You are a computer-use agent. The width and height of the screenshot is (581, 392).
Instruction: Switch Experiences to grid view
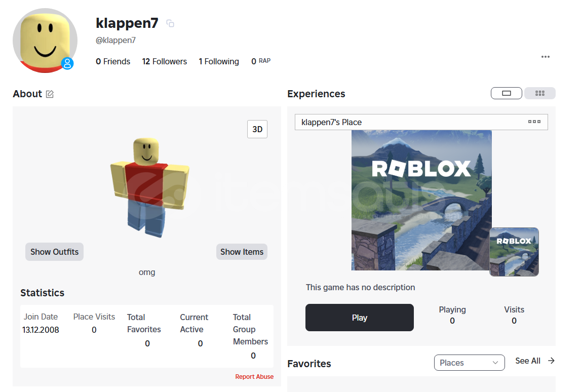coord(540,93)
